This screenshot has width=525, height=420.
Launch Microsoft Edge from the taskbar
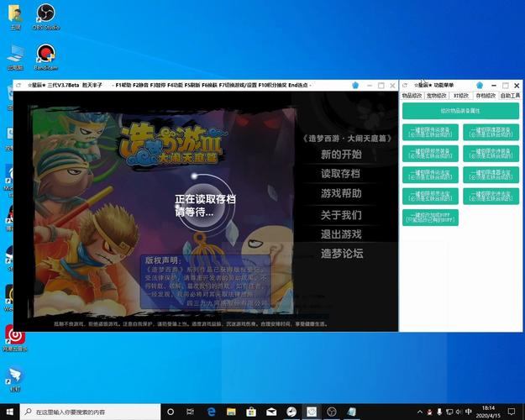point(211,412)
